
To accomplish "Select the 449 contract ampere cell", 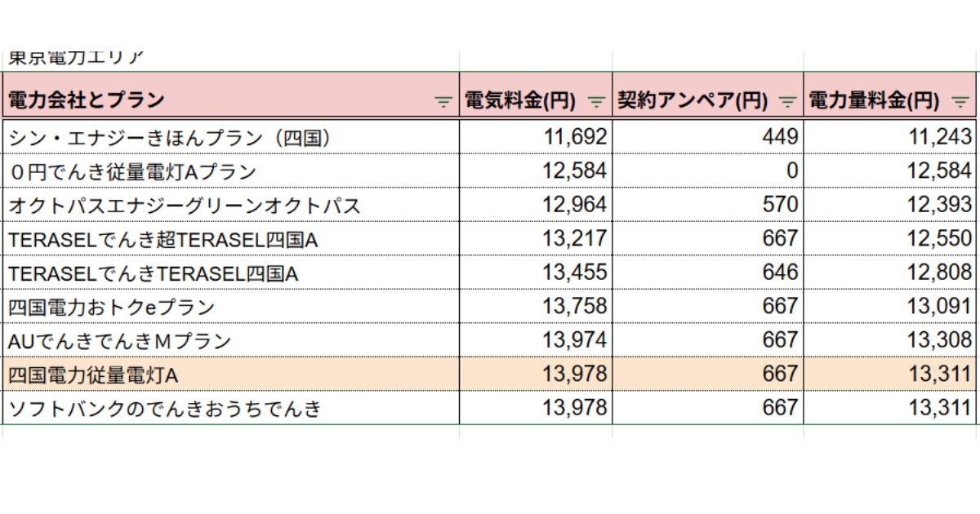I will (707, 137).
